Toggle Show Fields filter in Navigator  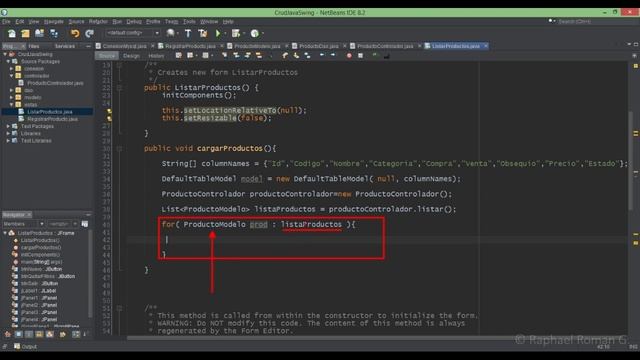point(18,334)
